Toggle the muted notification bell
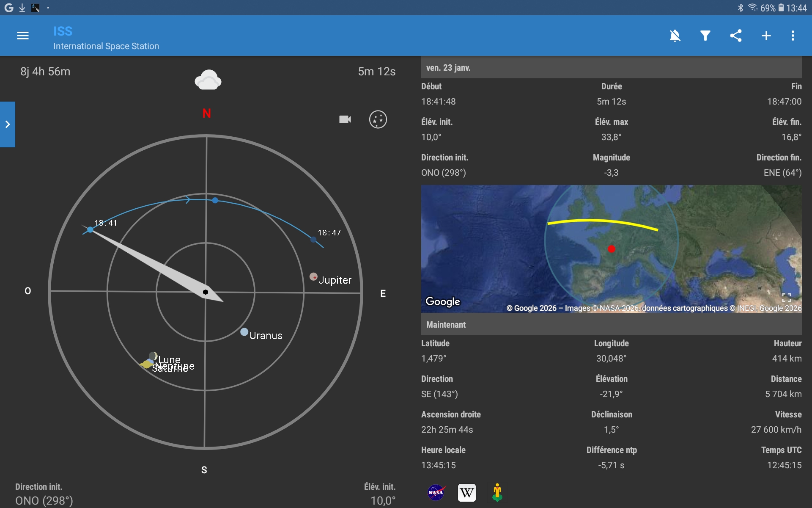This screenshot has width=812, height=508. point(675,36)
